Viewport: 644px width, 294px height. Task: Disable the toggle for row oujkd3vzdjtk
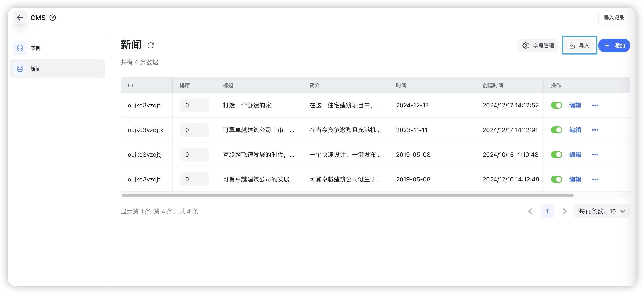(x=557, y=130)
